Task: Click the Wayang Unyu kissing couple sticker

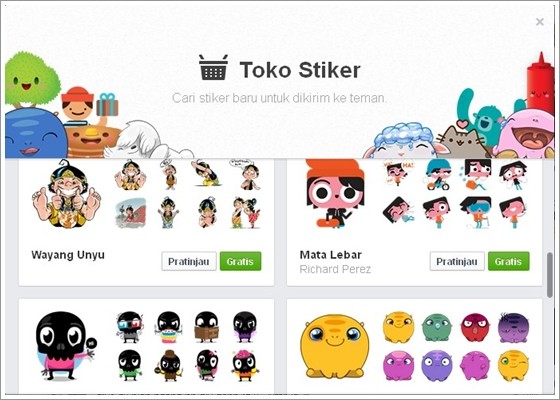Action: (246, 212)
